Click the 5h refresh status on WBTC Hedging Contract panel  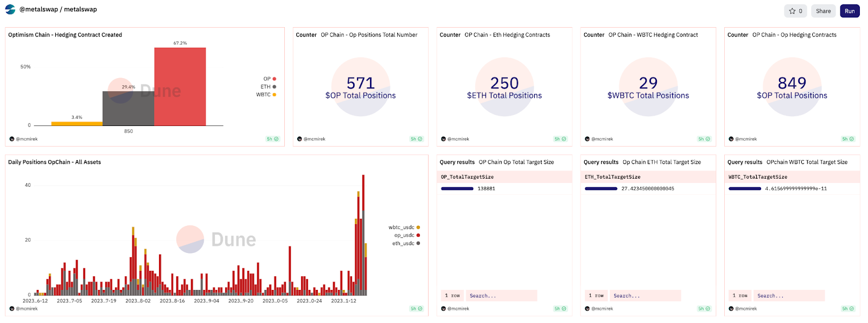pyautogui.click(x=704, y=139)
